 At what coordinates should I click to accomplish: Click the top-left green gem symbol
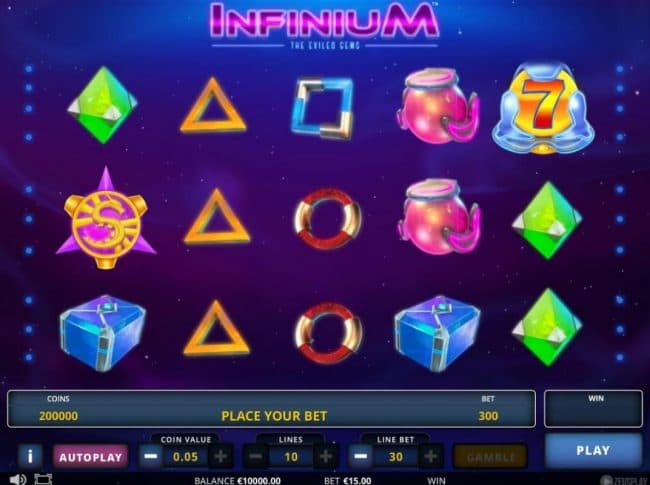[102, 105]
